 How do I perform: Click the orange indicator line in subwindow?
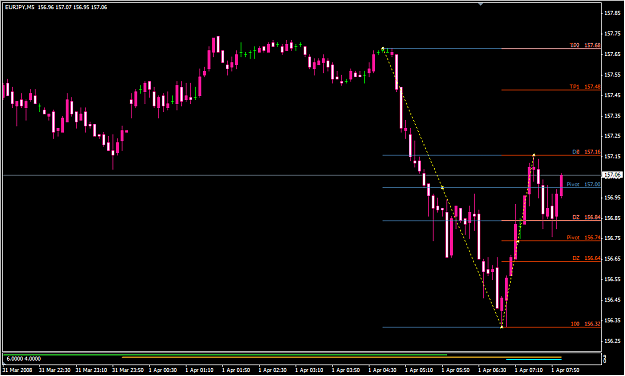(x=341, y=357)
